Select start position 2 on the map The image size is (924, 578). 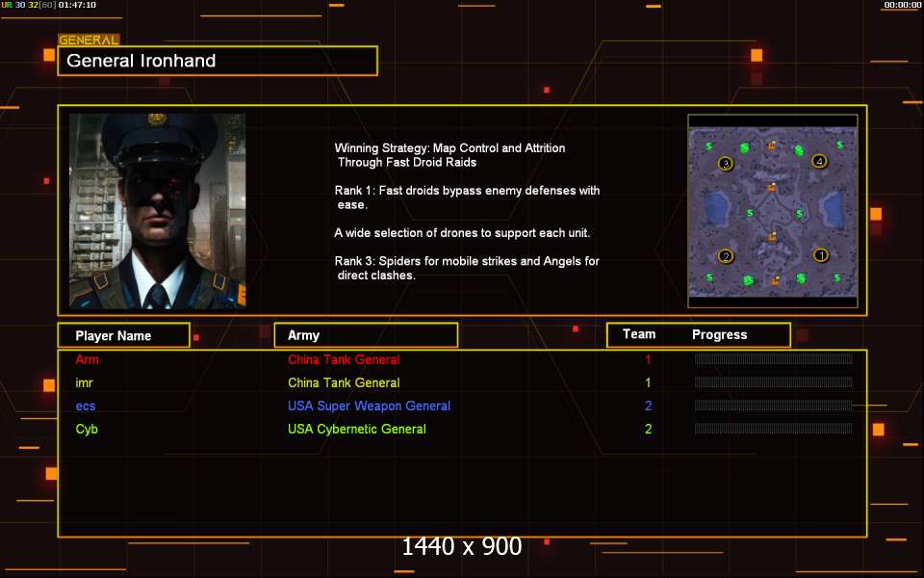[x=726, y=256]
